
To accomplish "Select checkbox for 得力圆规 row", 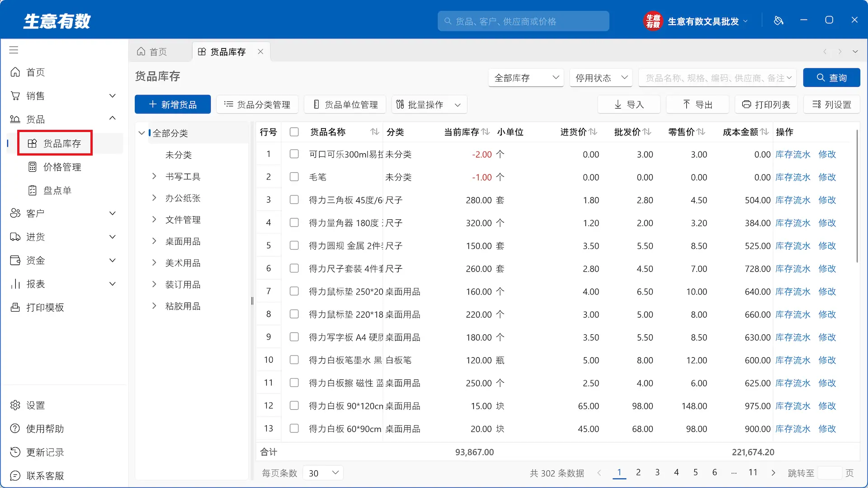I will [x=294, y=246].
